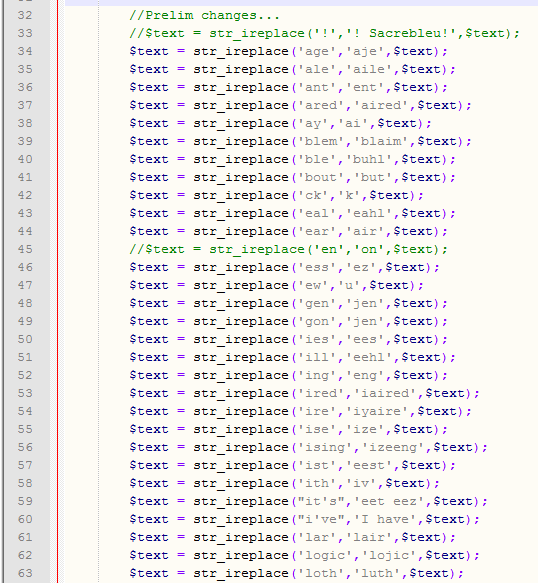Image resolution: width=538 pixels, height=583 pixels.
Task: Click the 'ing','eng' replacement line
Action: [x=289, y=376]
